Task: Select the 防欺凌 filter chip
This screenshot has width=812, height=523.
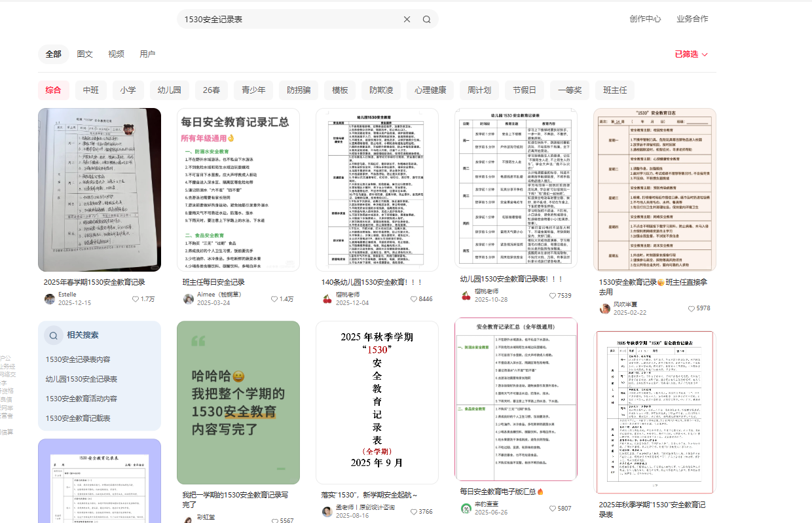Action: tap(381, 90)
